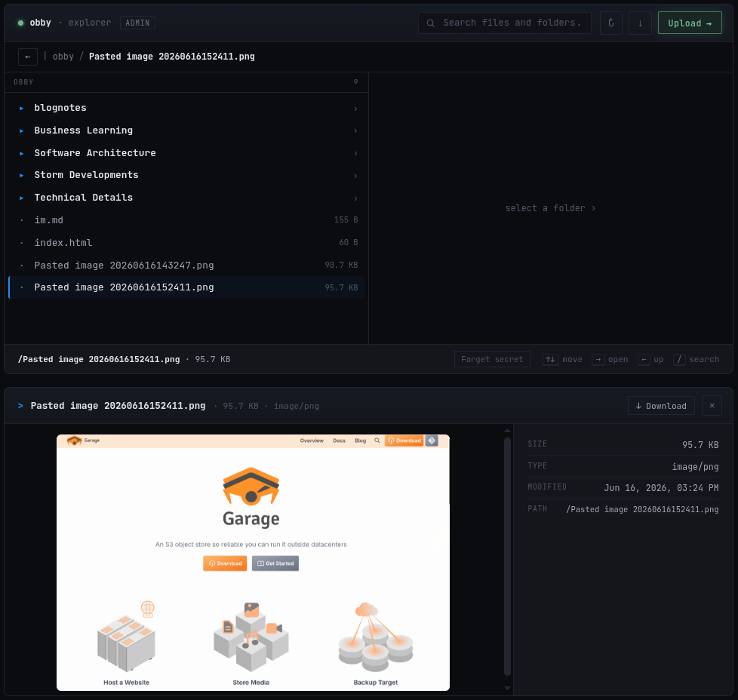The image size is (738, 700).
Task: Click the SIZE 95.7 KB value in details
Action: 700,444
